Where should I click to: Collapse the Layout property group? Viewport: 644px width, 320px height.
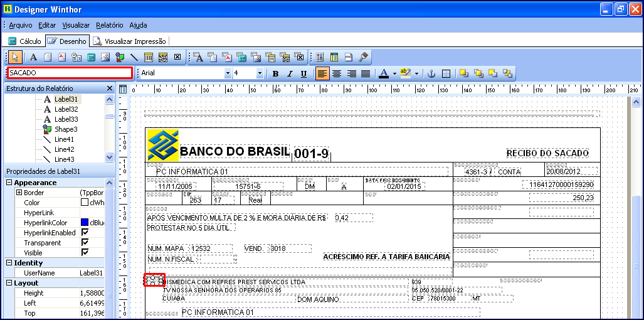pyautogui.click(x=9, y=283)
